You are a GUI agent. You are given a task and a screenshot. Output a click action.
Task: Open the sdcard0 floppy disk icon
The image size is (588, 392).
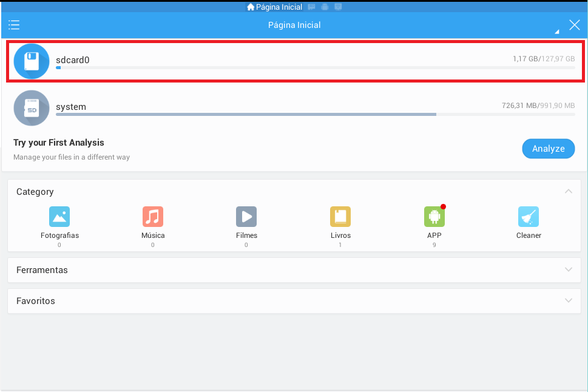pyautogui.click(x=32, y=61)
